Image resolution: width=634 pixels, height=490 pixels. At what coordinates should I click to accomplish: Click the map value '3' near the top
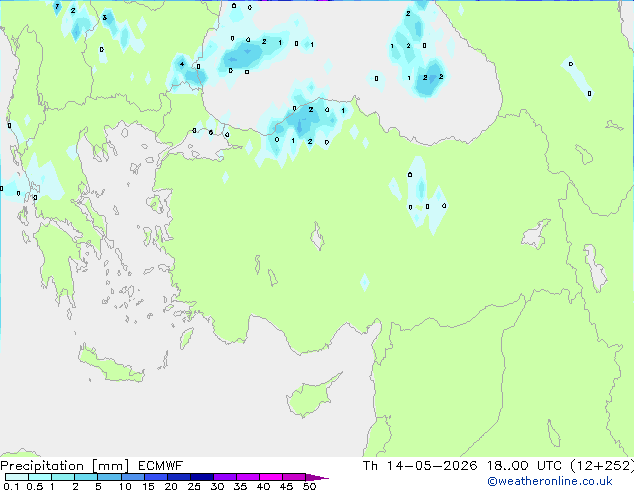pyautogui.click(x=105, y=17)
